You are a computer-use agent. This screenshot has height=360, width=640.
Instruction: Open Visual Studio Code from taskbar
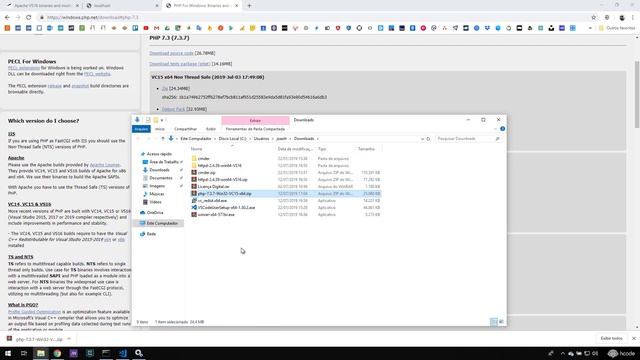coord(122,353)
